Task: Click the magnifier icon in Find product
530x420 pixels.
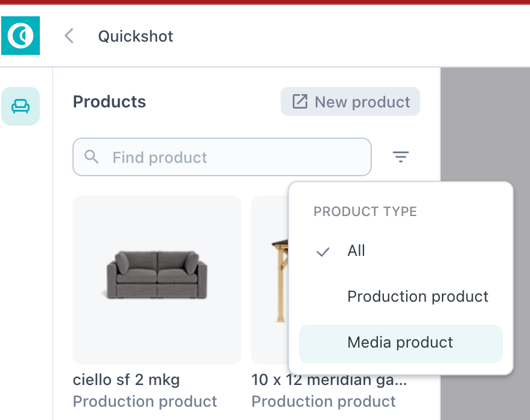Action: click(x=91, y=157)
